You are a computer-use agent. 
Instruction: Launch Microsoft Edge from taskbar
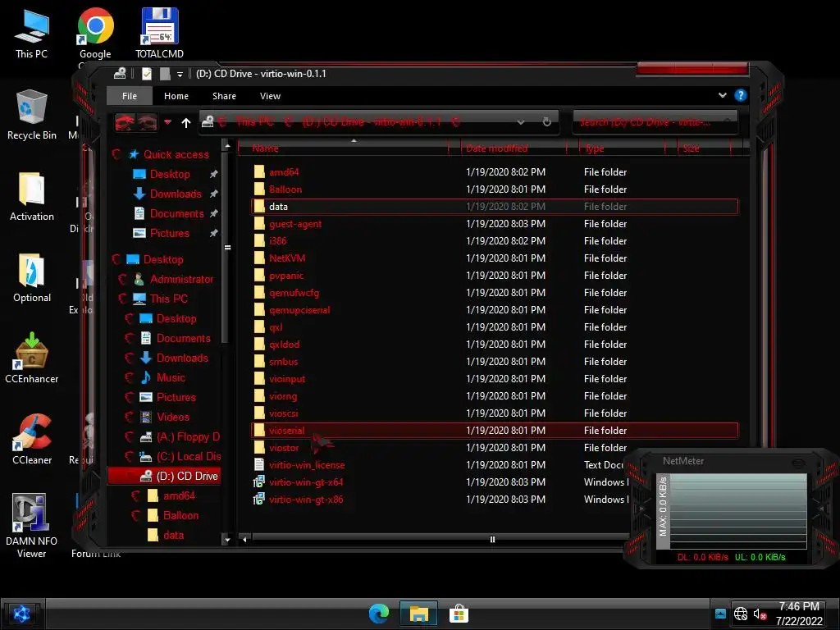click(379, 614)
